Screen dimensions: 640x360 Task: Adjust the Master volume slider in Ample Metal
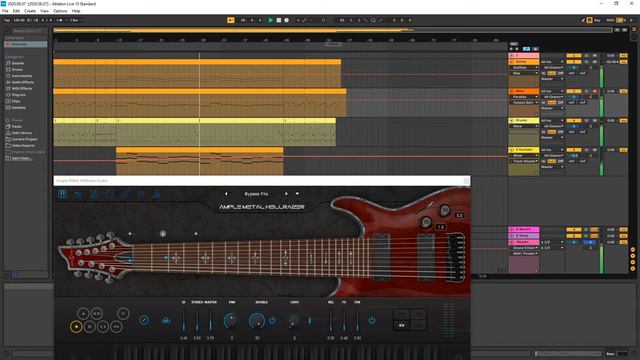211,320
